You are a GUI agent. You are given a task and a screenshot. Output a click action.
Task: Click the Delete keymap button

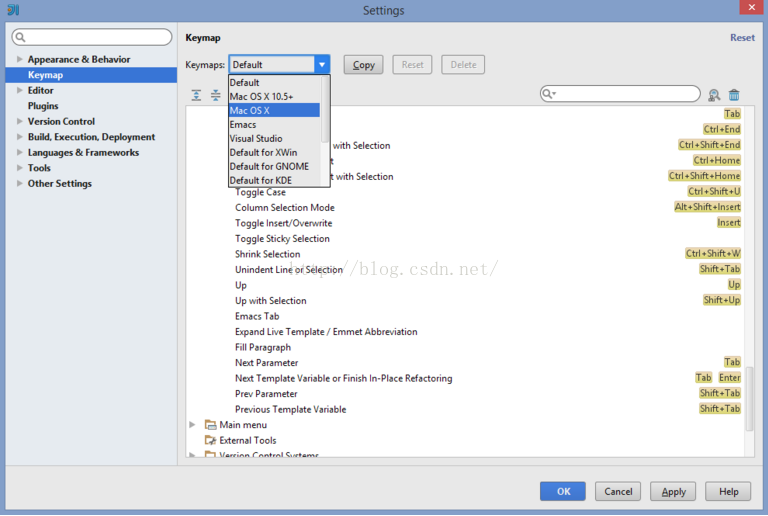(463, 65)
